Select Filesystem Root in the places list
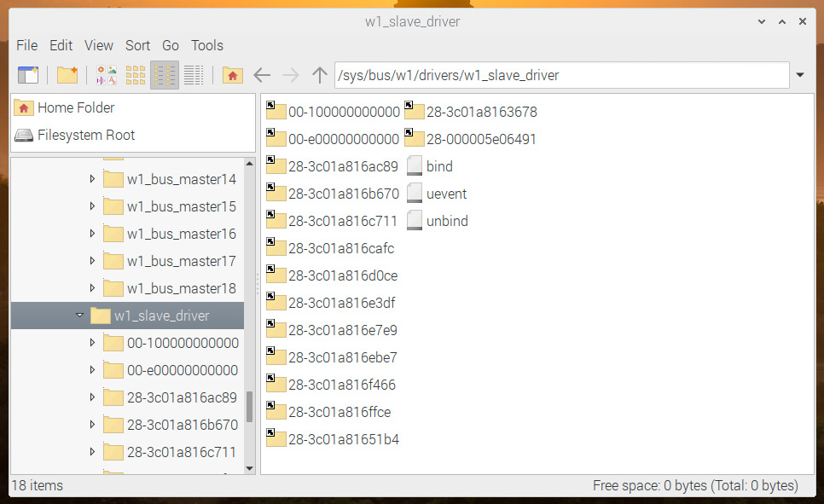Screen dimensions: 824x504 [85, 135]
